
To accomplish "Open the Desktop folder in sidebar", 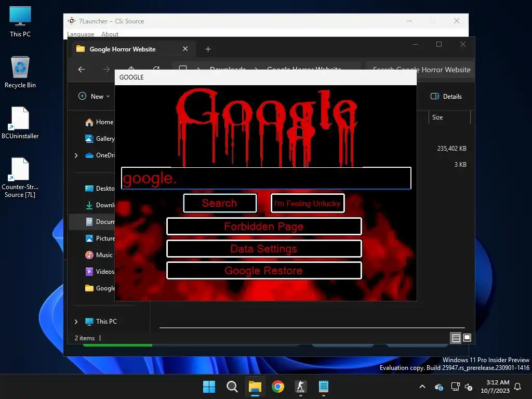I will 99,188.
